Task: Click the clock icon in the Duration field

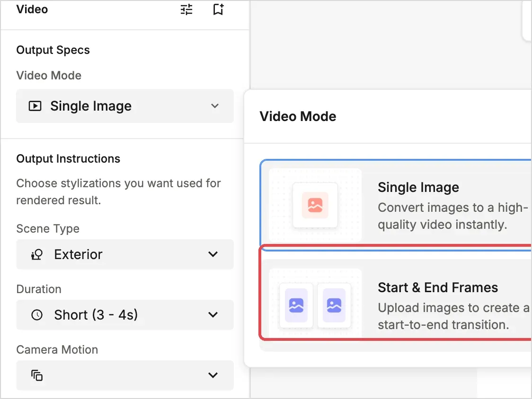Action: coord(36,315)
